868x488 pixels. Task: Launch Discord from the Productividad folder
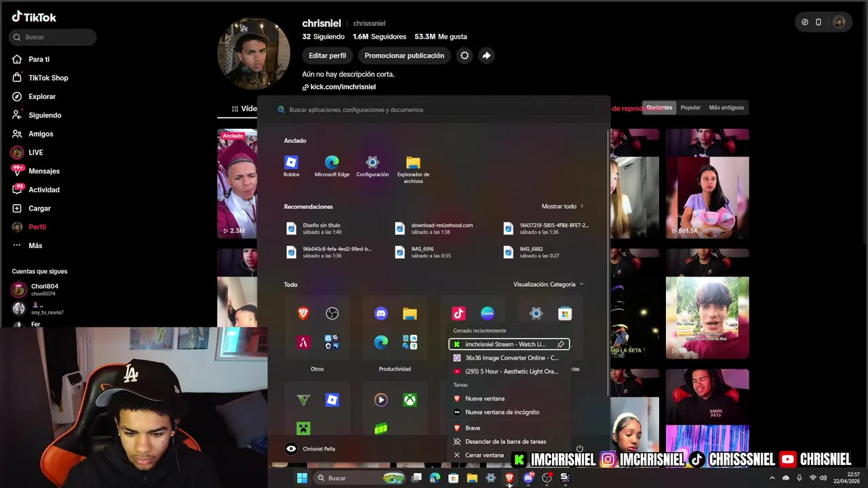[381, 313]
